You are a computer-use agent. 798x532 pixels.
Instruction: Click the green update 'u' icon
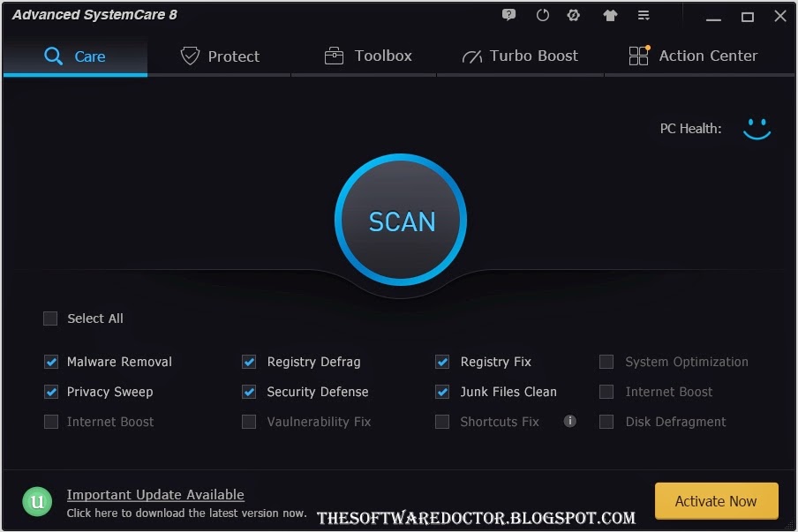[37, 501]
